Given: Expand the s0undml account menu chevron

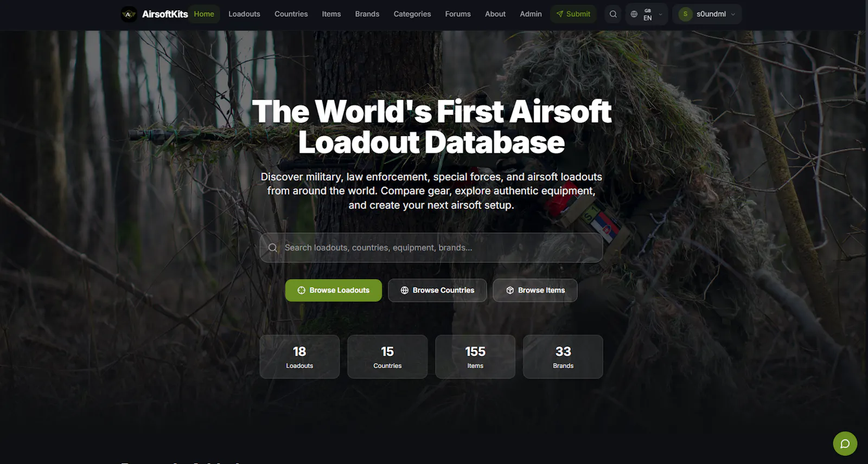Looking at the screenshot, I should 733,15.
